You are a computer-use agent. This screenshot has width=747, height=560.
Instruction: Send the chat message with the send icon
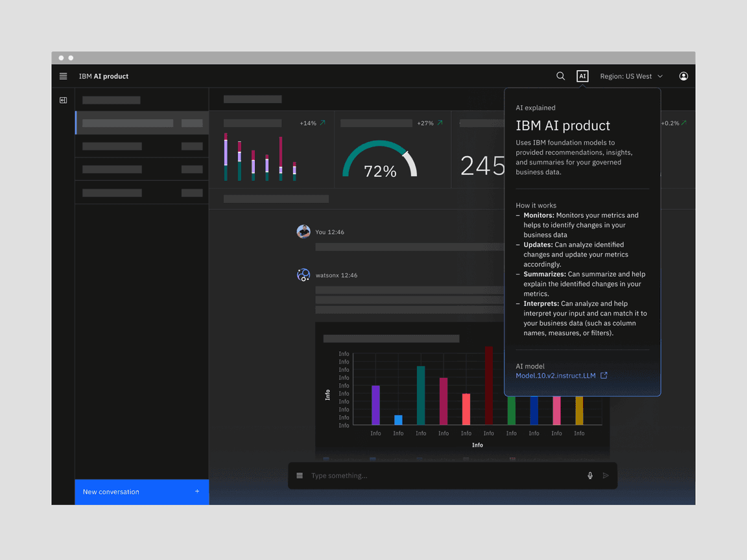pyautogui.click(x=606, y=475)
